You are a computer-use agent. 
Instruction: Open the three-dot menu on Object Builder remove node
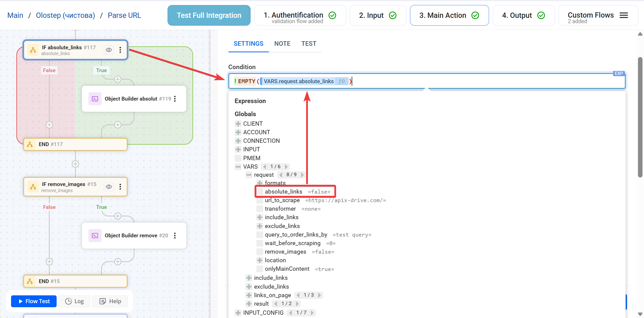point(175,236)
